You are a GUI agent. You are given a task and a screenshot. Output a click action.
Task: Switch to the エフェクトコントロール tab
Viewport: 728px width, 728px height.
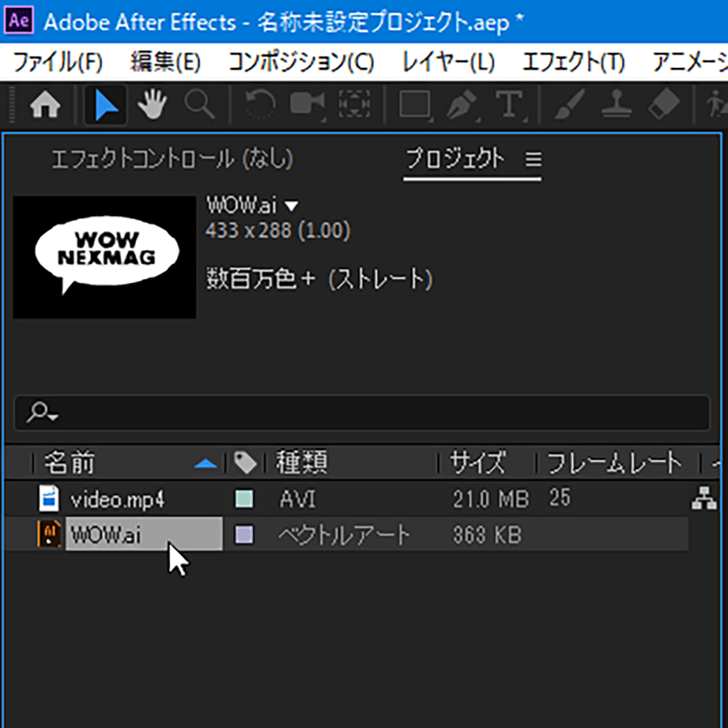pyautogui.click(x=171, y=159)
